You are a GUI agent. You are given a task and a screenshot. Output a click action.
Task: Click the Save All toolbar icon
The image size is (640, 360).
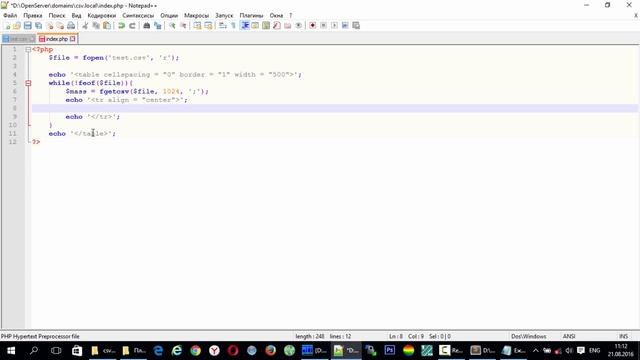coord(39,26)
